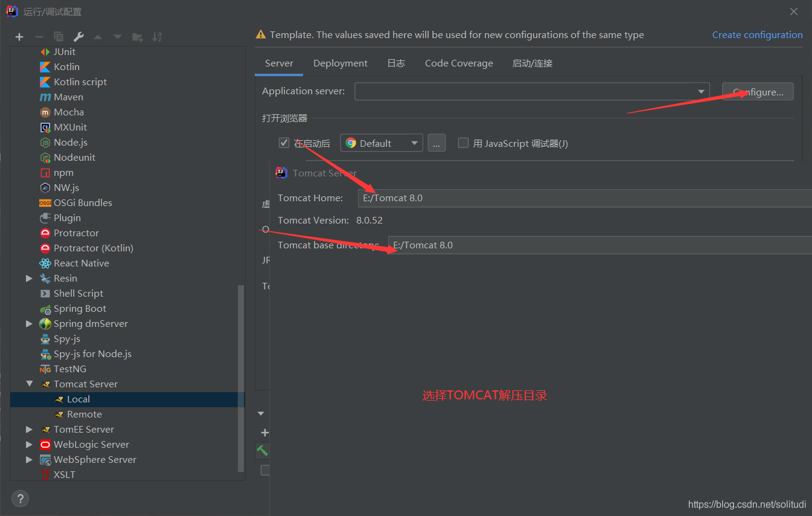Open the wrench edit templates icon
This screenshot has height=516, width=812.
(x=78, y=37)
